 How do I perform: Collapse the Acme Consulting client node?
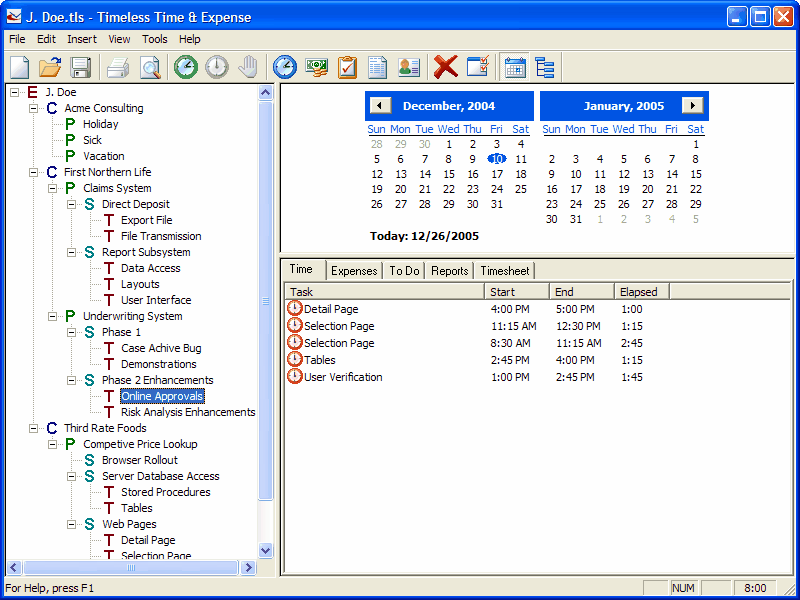coord(34,108)
